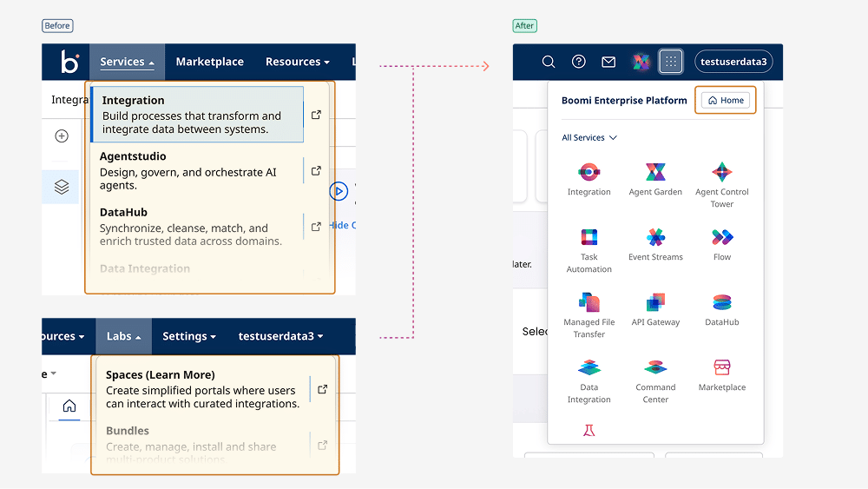Viewport: 868px width, 489px height.
Task: Click the Flow service icon
Action: click(x=721, y=238)
